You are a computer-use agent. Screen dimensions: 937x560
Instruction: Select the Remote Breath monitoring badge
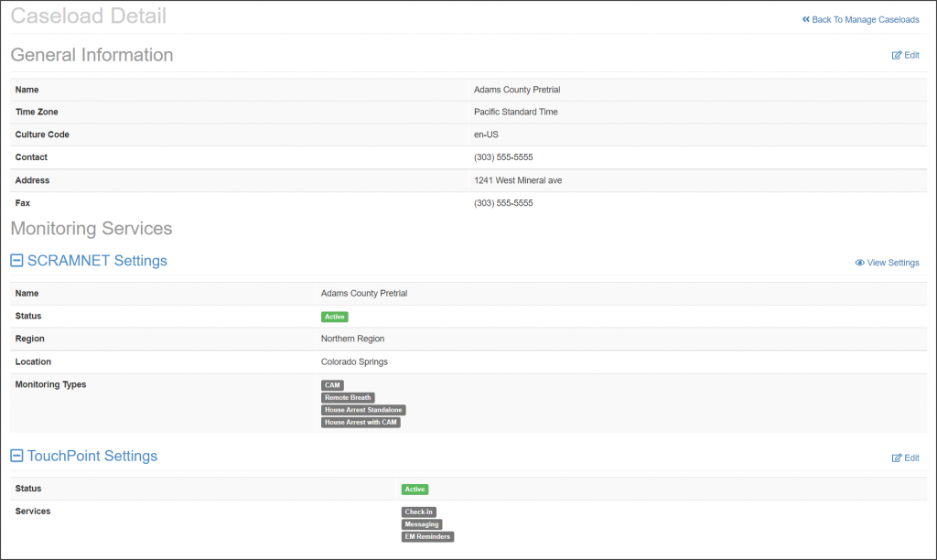tap(348, 397)
